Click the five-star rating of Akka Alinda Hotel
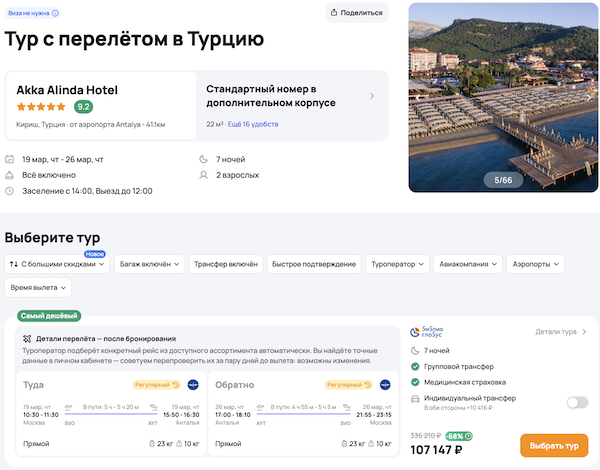This screenshot has width=600, height=470. [42, 107]
